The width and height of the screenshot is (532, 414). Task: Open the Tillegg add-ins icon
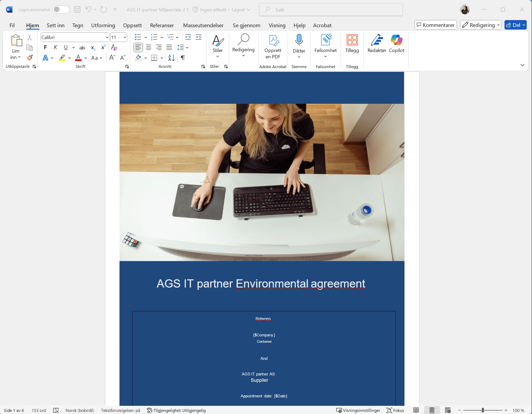(x=352, y=40)
